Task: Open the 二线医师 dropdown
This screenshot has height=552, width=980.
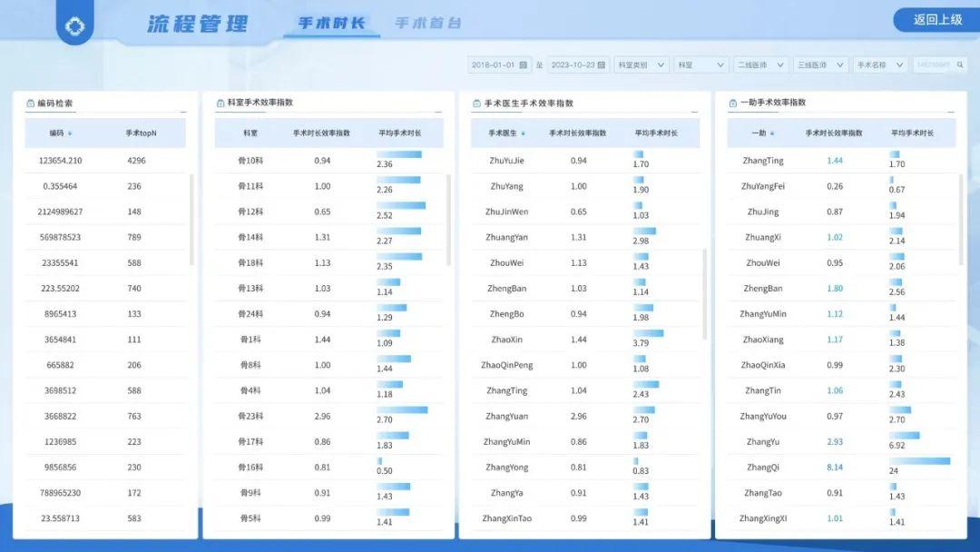Action: (761, 64)
